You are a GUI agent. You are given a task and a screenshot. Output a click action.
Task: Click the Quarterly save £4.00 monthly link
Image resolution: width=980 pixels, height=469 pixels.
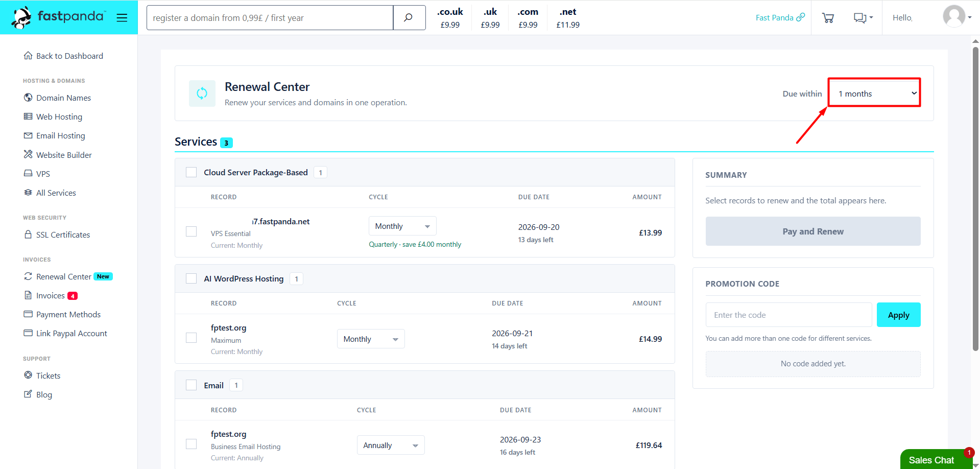coord(415,244)
